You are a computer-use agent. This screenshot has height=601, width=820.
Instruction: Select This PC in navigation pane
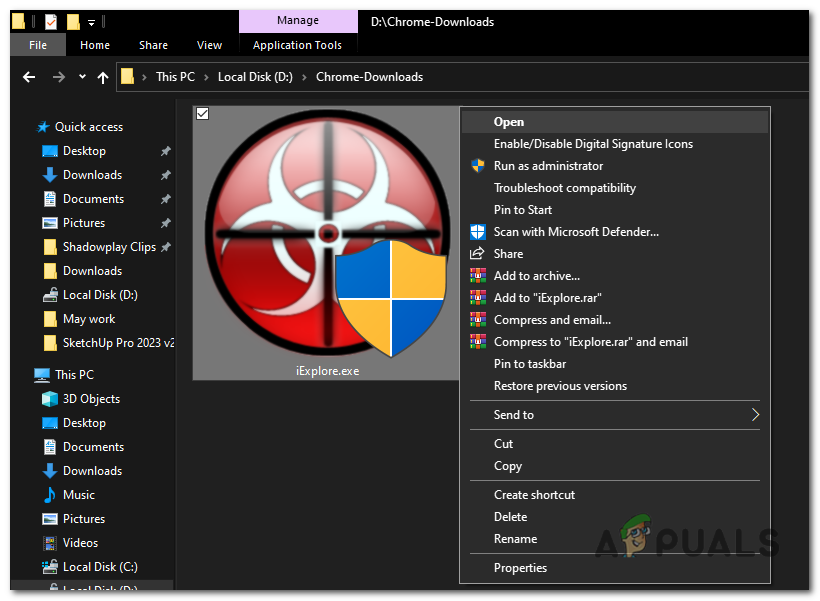[74, 375]
